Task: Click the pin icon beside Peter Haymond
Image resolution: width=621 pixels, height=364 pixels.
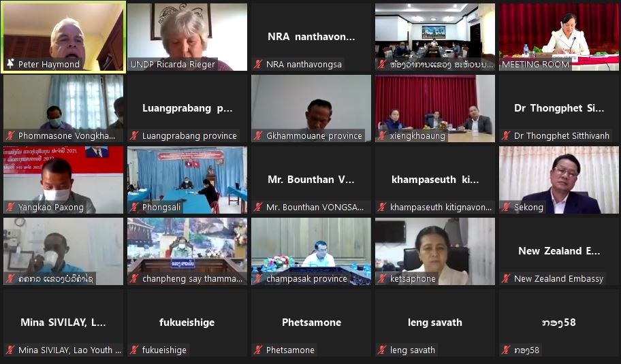Action: click(11, 64)
